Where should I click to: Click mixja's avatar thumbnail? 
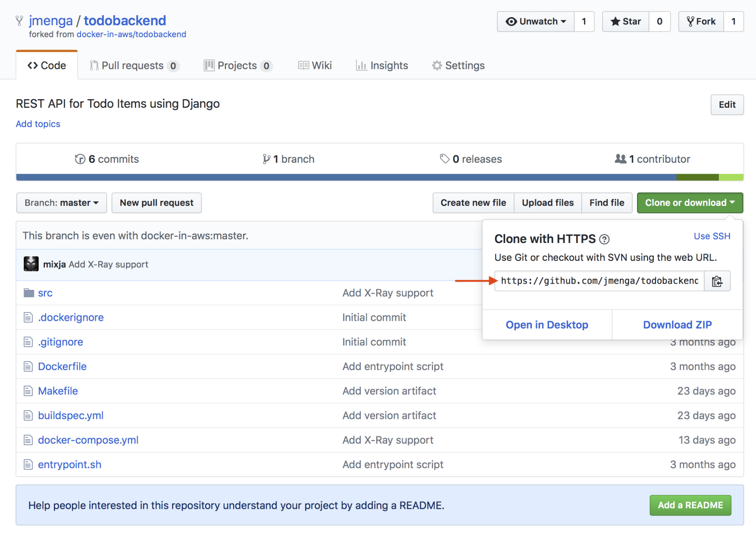click(x=31, y=264)
